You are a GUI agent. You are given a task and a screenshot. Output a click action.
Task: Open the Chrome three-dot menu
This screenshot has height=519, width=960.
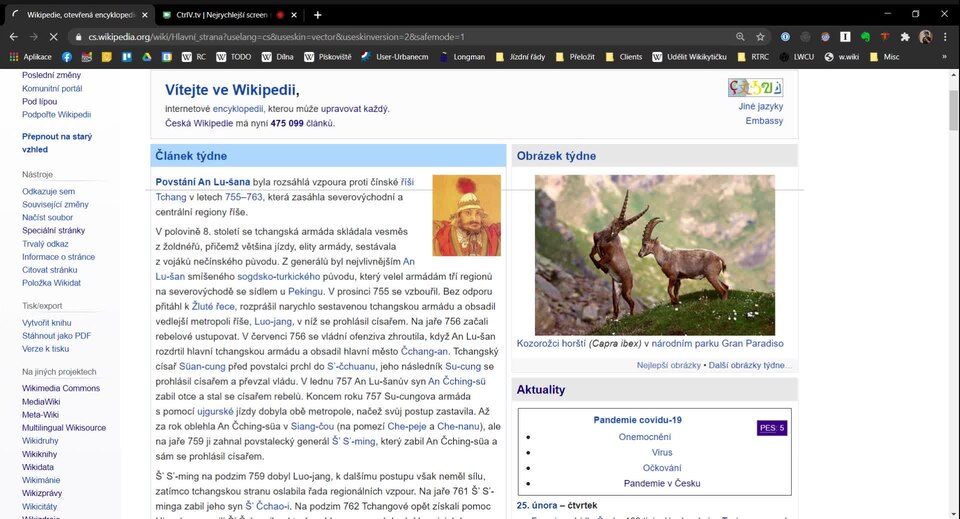(x=945, y=37)
